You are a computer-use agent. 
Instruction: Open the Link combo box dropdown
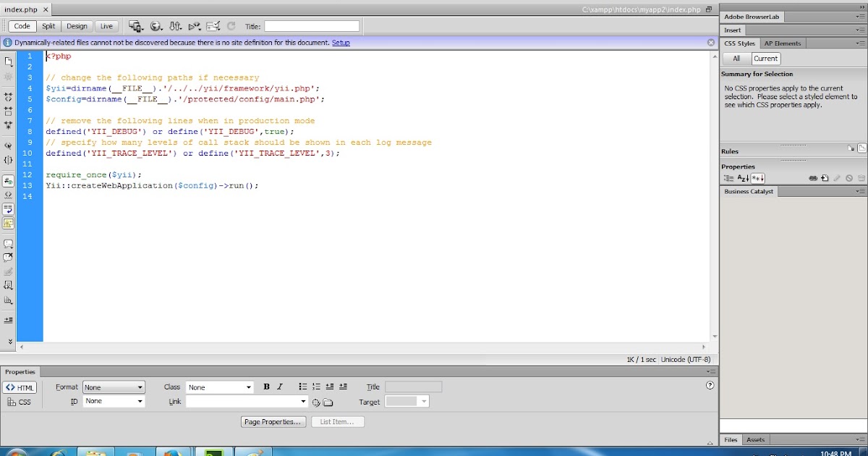[x=304, y=401]
